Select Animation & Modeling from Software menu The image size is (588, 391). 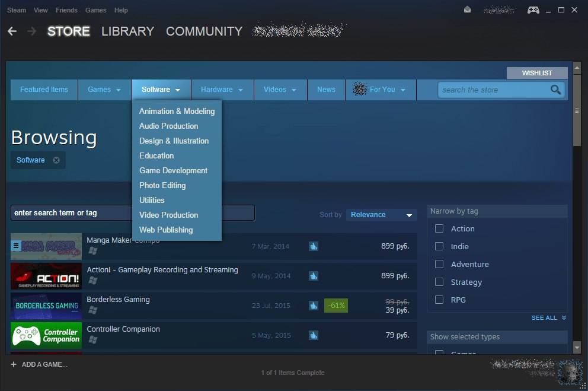[177, 111]
